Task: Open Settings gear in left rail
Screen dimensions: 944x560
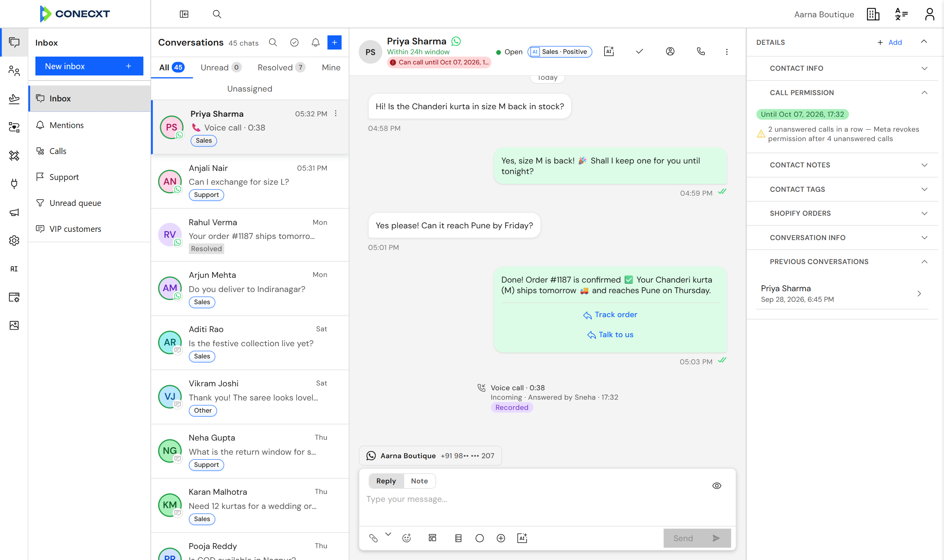Action: (x=14, y=241)
